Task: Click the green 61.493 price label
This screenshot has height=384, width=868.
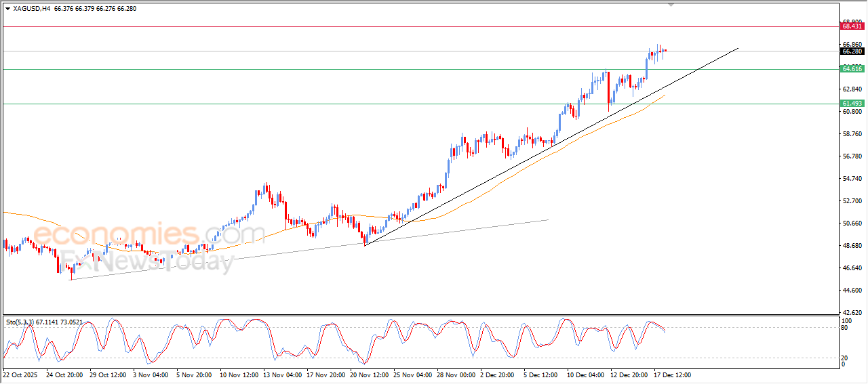Action: point(852,104)
